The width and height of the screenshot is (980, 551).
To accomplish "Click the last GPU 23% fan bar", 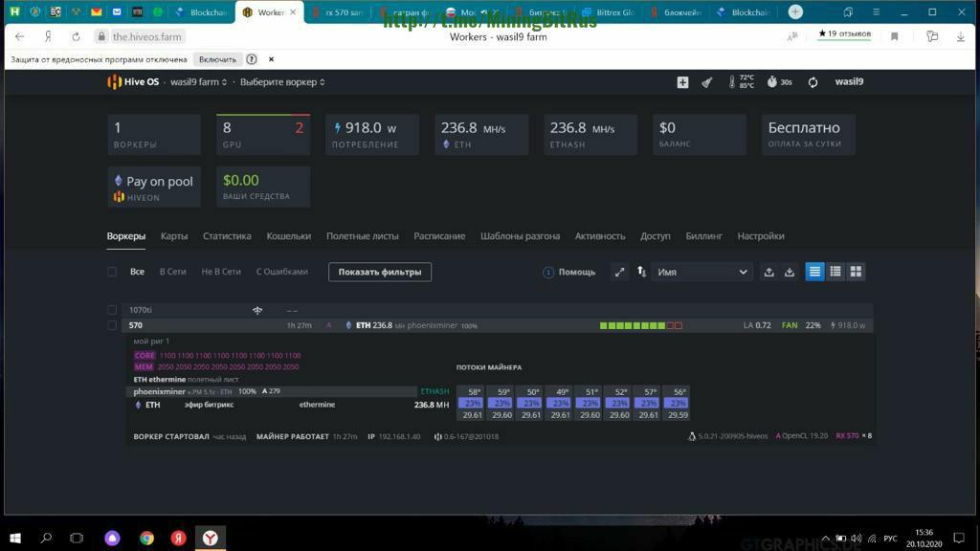I will [678, 403].
